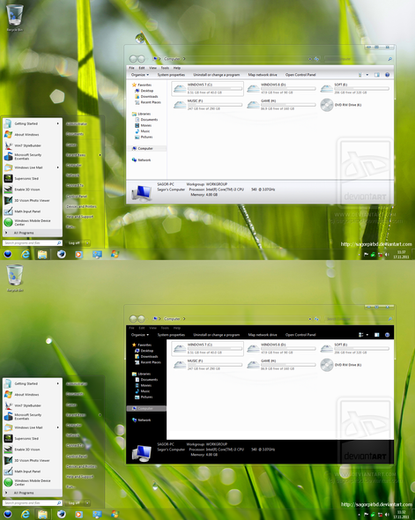Open DVD RW Drive in light Explorer window
The height and width of the screenshot is (520, 415).
tap(341, 105)
